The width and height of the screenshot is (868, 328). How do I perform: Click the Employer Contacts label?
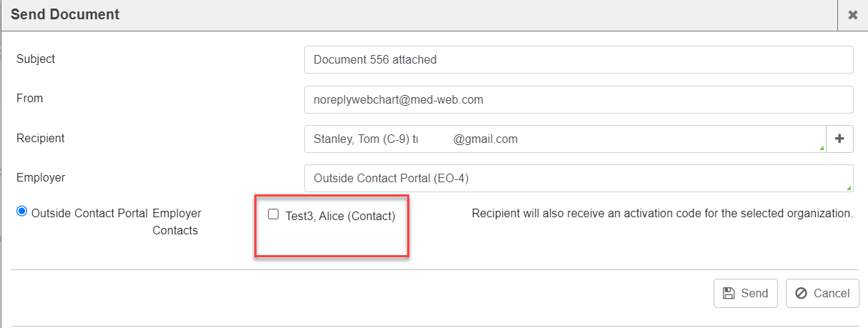(176, 222)
